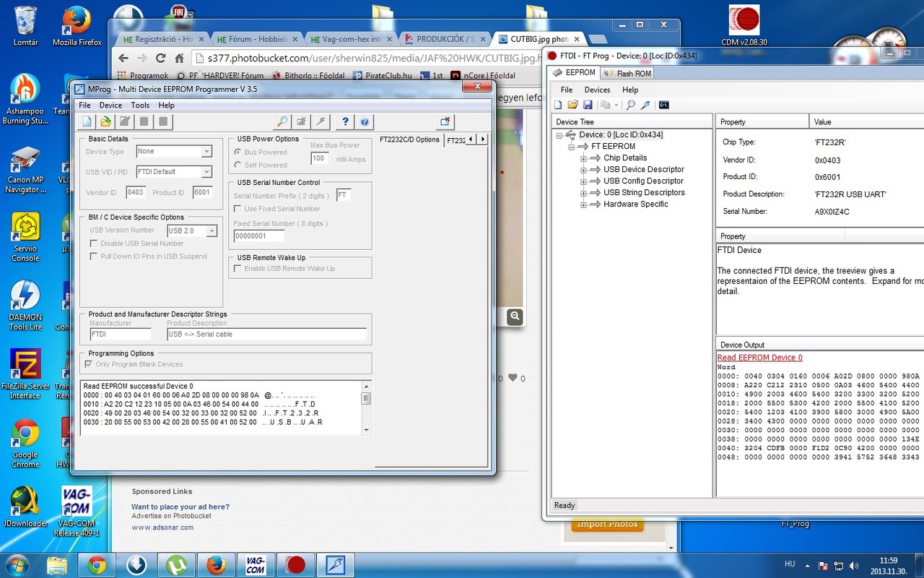Viewport: 924px width, 578px height.
Task: Click the Product Description field in MProg
Action: point(267,335)
